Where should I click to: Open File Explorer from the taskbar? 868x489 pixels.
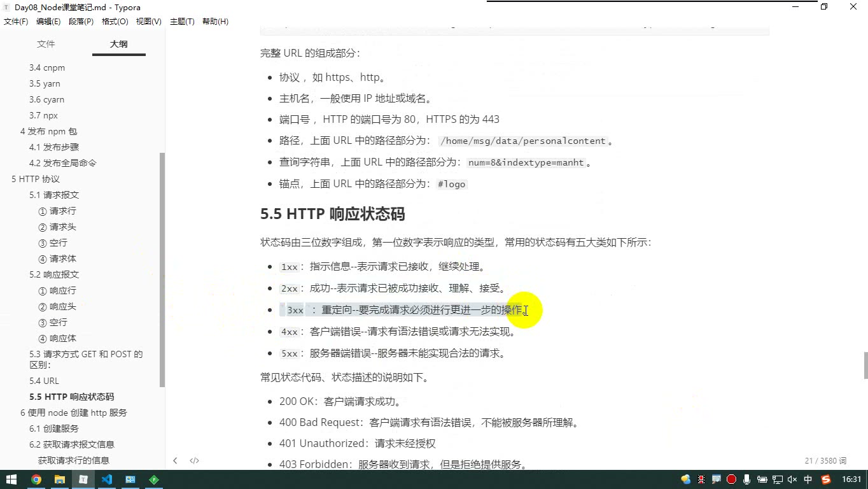click(x=60, y=479)
